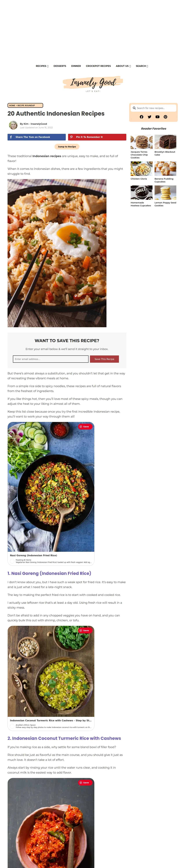
Task: Expand the RECIPES menu
Action: pos(42,66)
